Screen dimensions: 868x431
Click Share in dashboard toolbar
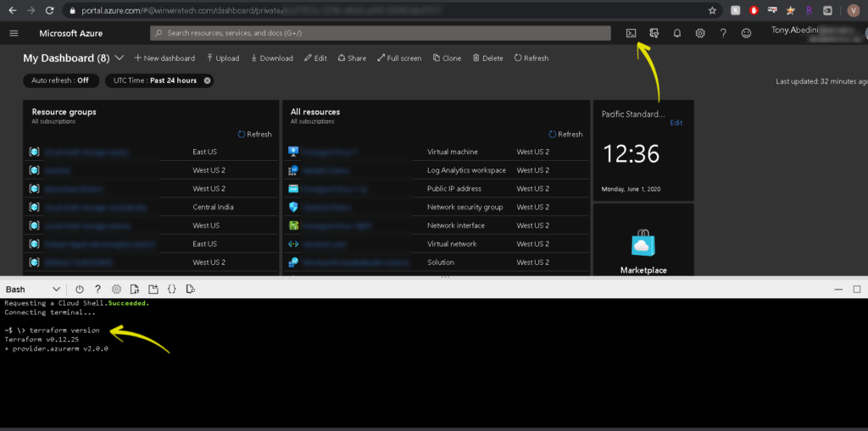[352, 58]
